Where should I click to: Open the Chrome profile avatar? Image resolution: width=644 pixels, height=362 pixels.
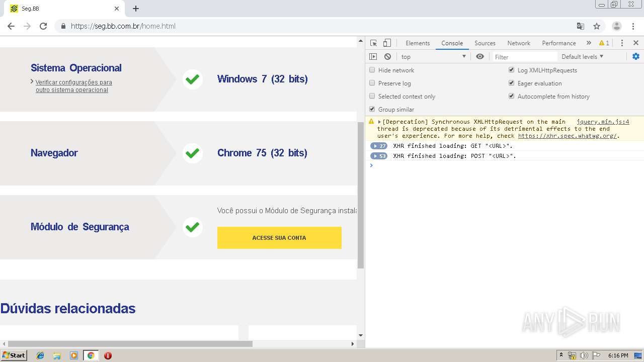coord(617,26)
